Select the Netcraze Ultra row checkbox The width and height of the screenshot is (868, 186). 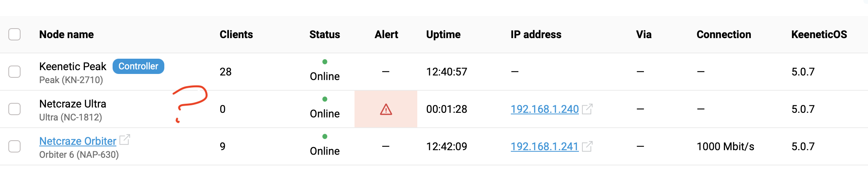point(14,109)
